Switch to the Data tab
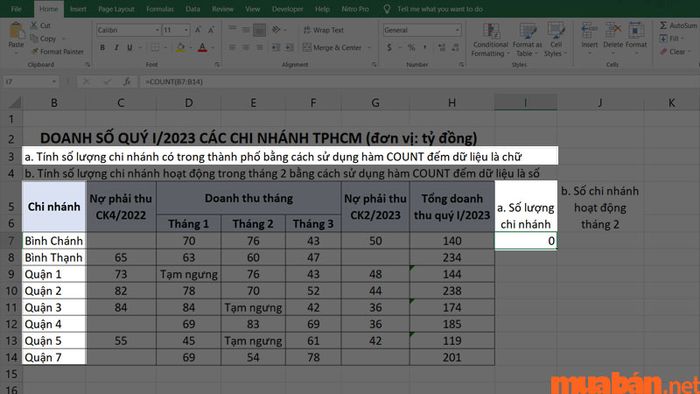 tap(192, 9)
